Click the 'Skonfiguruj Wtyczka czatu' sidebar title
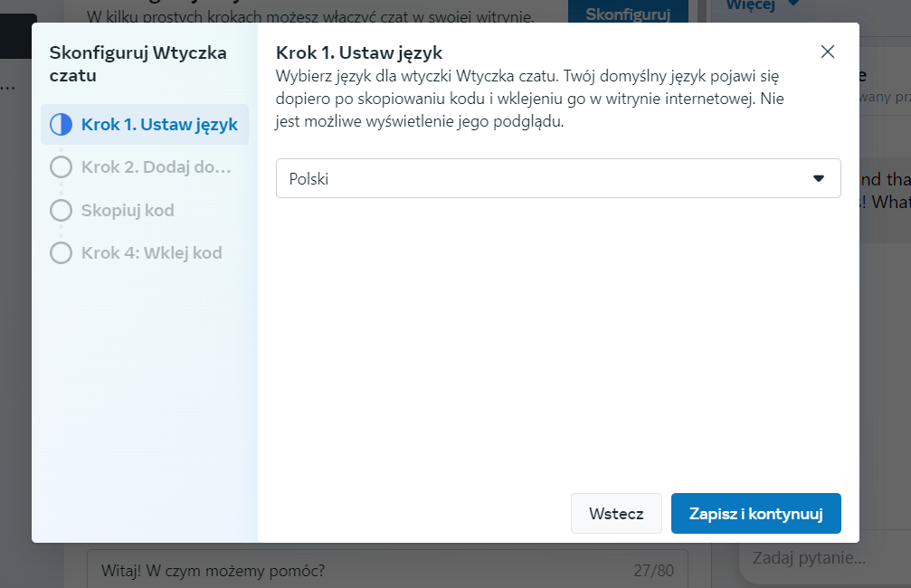 138,64
